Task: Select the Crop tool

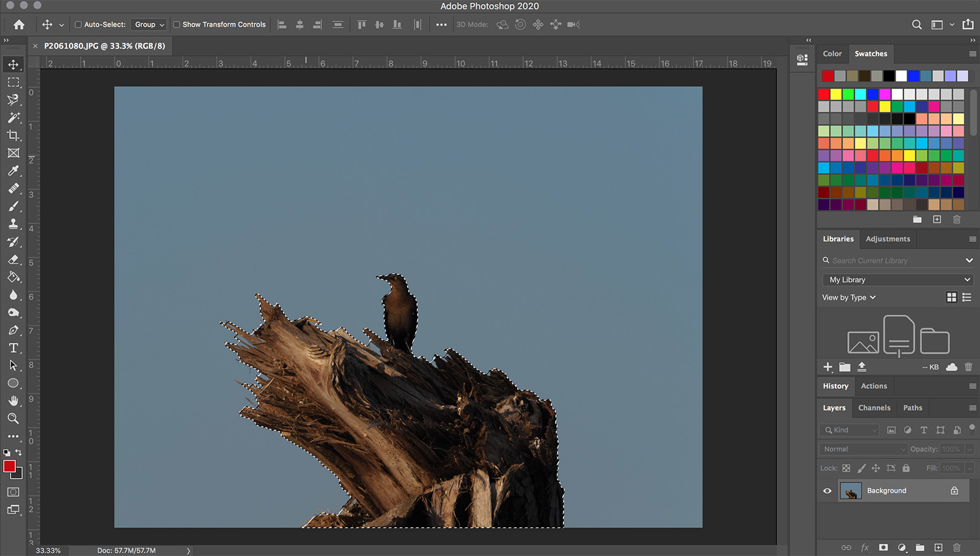Action: (x=14, y=136)
